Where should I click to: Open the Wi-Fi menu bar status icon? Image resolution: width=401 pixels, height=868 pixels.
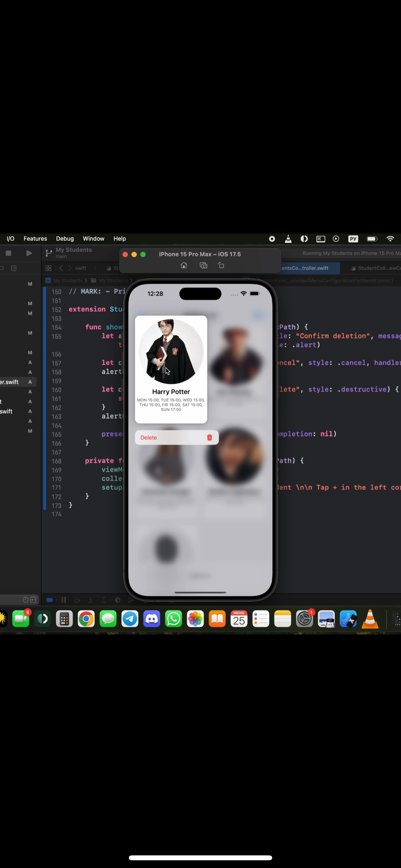pos(390,239)
